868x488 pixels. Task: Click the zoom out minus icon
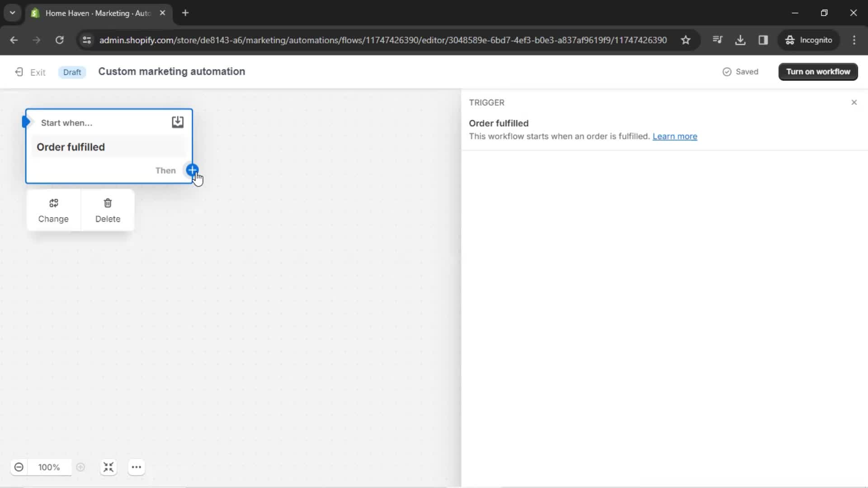(x=19, y=467)
